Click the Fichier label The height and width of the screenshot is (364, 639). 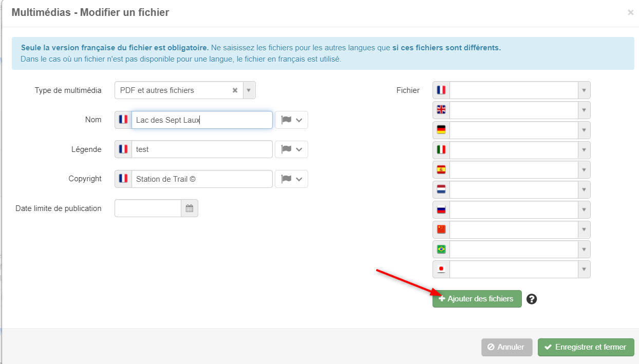(x=408, y=90)
